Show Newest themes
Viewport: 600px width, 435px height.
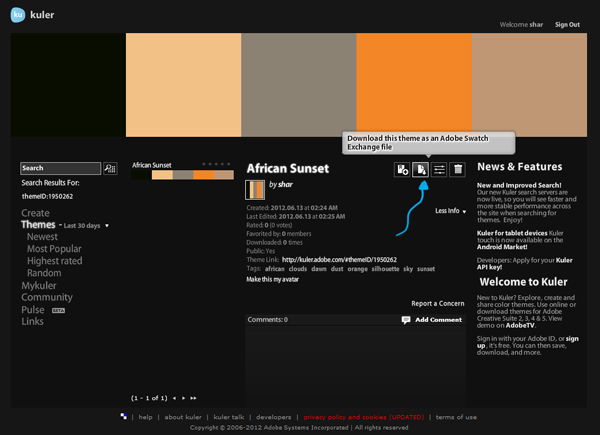click(x=42, y=237)
